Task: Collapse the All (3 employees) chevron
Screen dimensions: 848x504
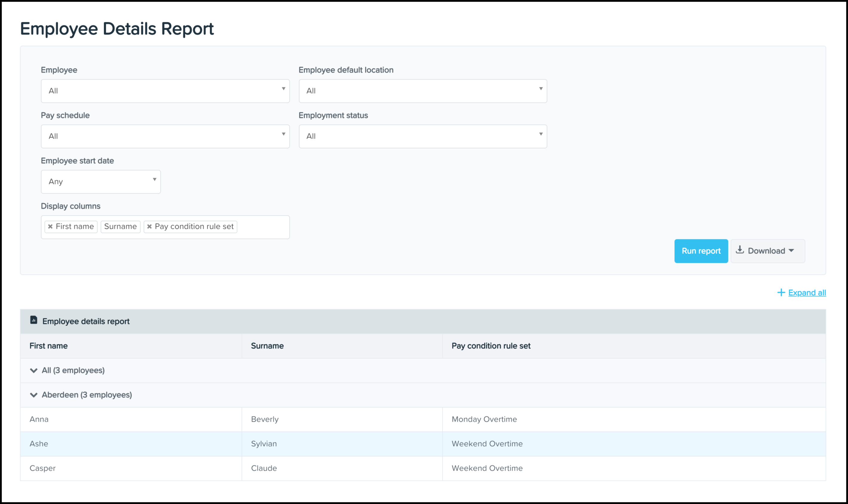Action: click(34, 371)
